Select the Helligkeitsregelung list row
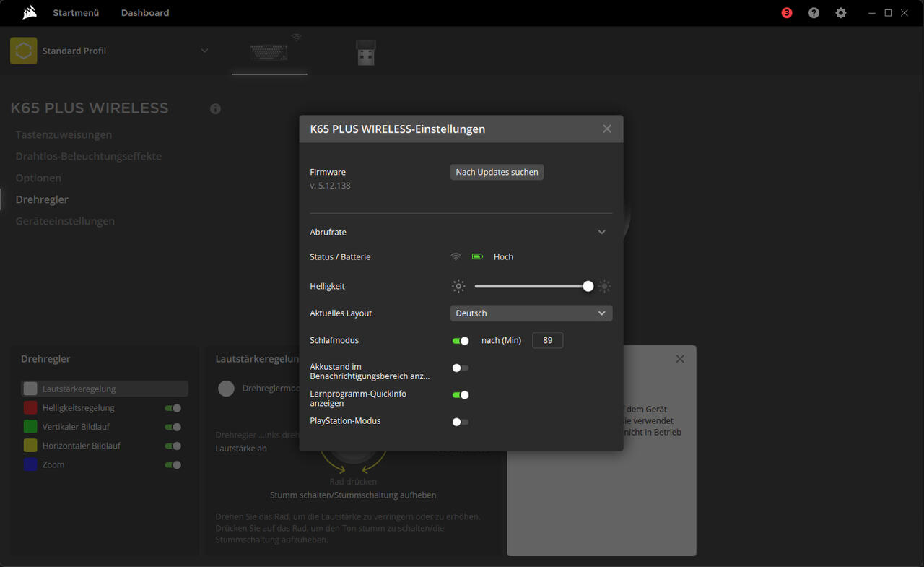The image size is (924, 567). click(x=105, y=408)
